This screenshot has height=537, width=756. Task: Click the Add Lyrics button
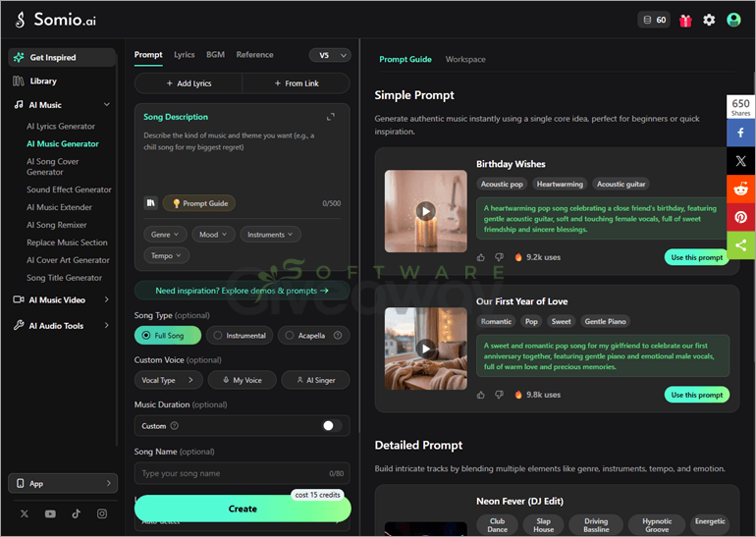coord(189,83)
